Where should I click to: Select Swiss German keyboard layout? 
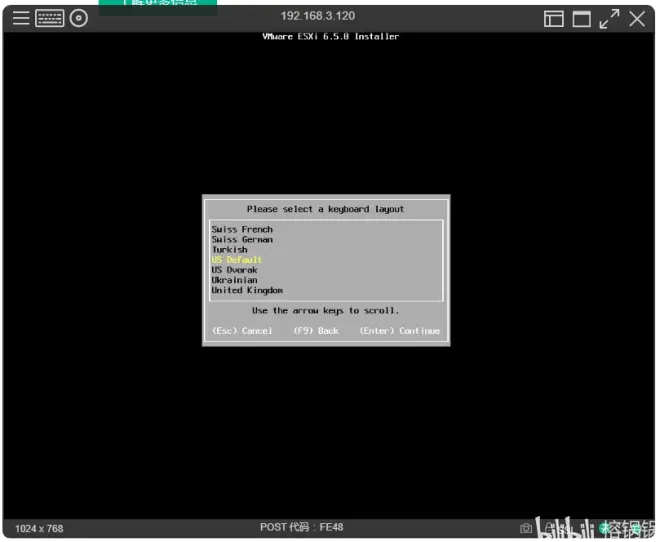pos(242,239)
